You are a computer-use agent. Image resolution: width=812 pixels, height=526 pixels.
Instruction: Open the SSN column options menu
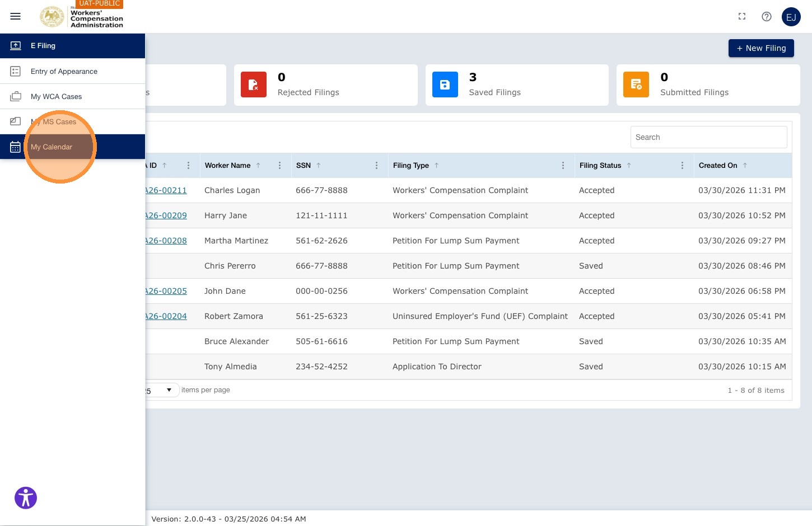(x=376, y=166)
